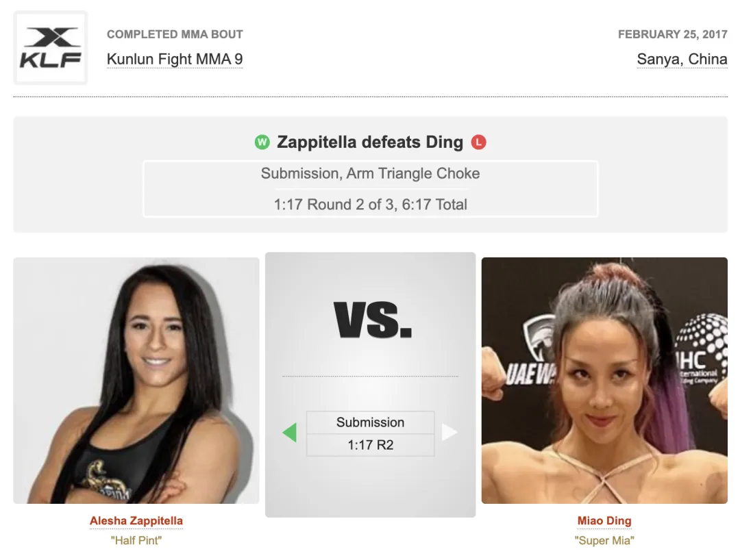Click the KLF promotion logo
Screen dimensions: 740x560
51,48
